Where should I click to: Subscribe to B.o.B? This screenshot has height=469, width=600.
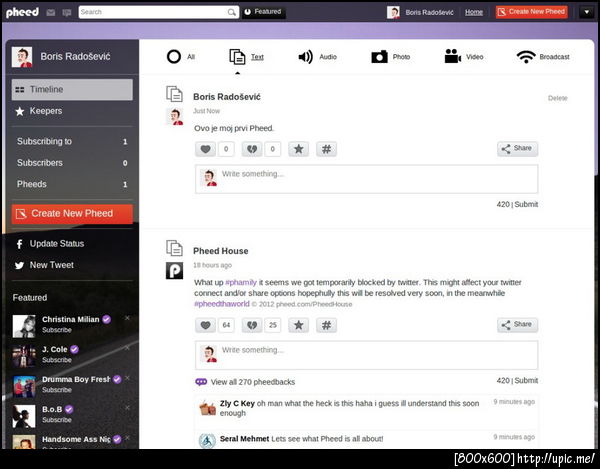click(x=57, y=420)
